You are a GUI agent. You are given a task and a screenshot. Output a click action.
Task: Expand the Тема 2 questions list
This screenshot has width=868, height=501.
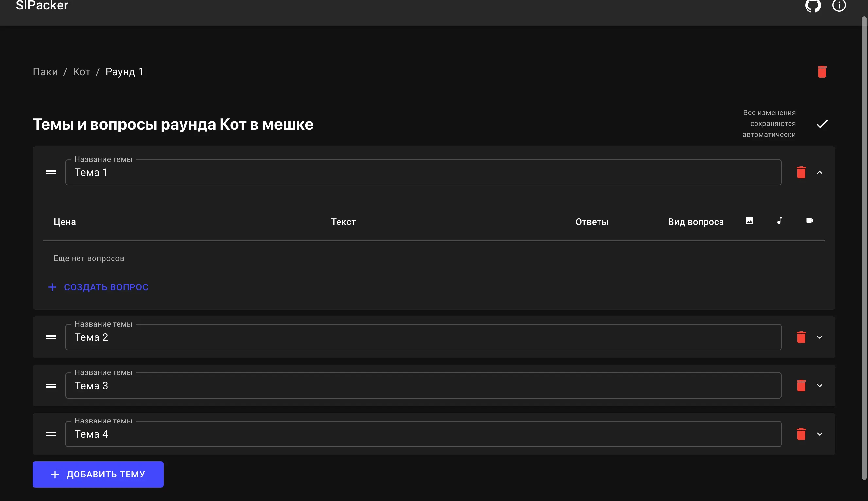tap(820, 337)
